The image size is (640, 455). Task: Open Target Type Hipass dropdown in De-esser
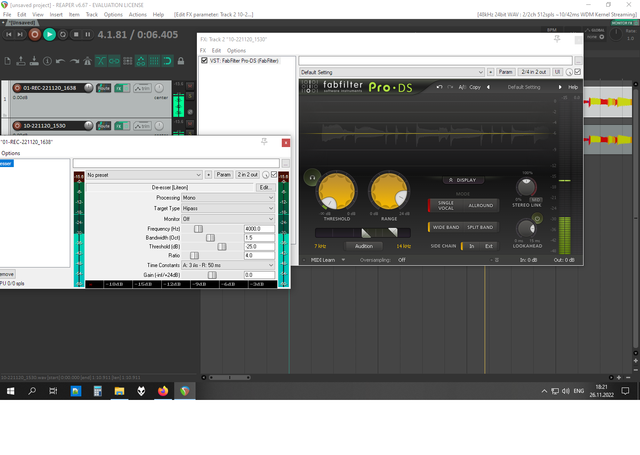(228, 209)
